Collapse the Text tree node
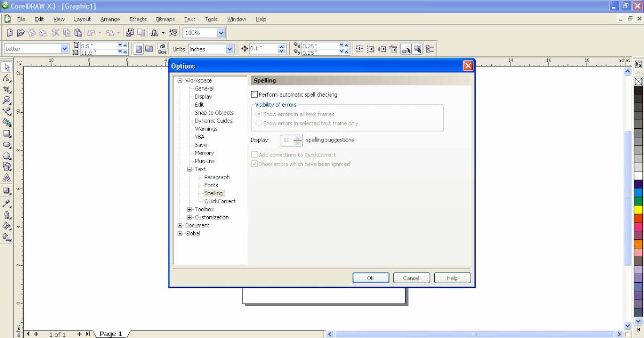 pyautogui.click(x=189, y=169)
